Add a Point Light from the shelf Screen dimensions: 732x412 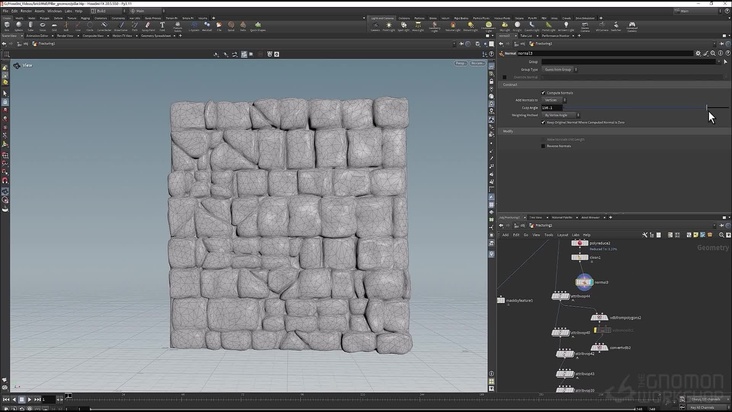388,27
